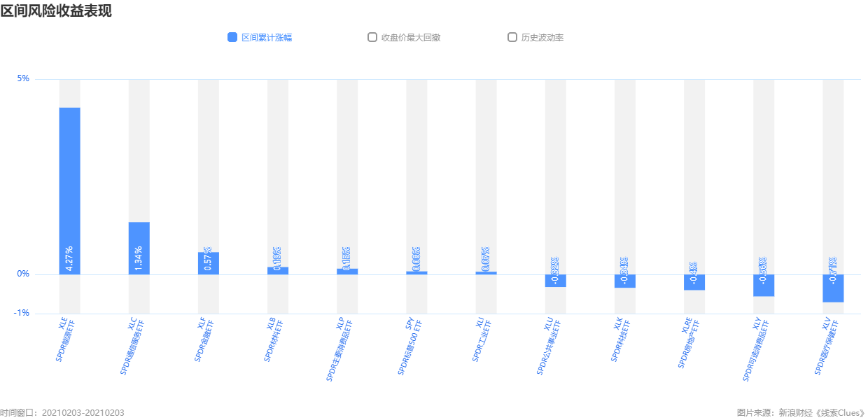Enable the 历史波动率 legend checkbox

[x=512, y=37]
